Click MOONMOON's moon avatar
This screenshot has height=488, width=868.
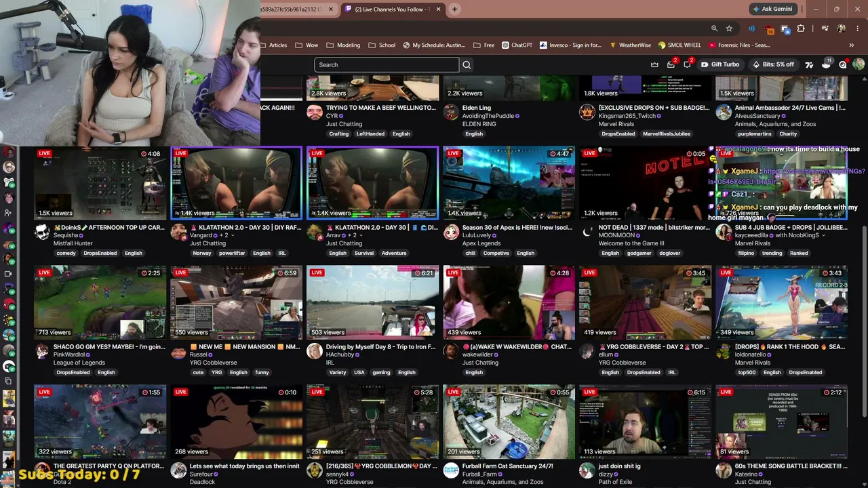click(587, 232)
